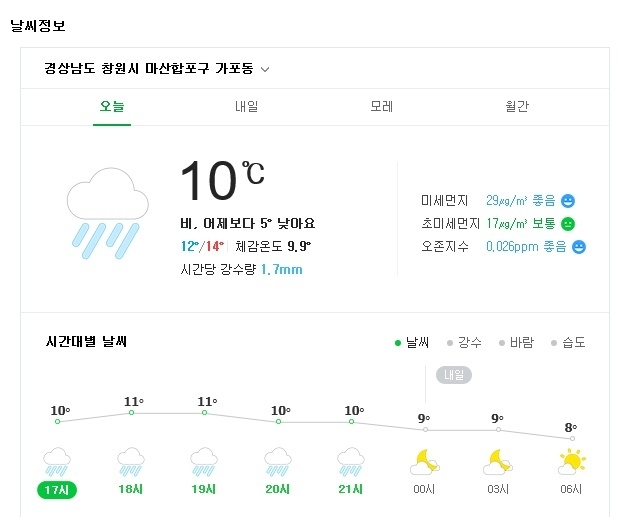
Task: Click the moon cloud icon above 03시
Action: point(498,462)
